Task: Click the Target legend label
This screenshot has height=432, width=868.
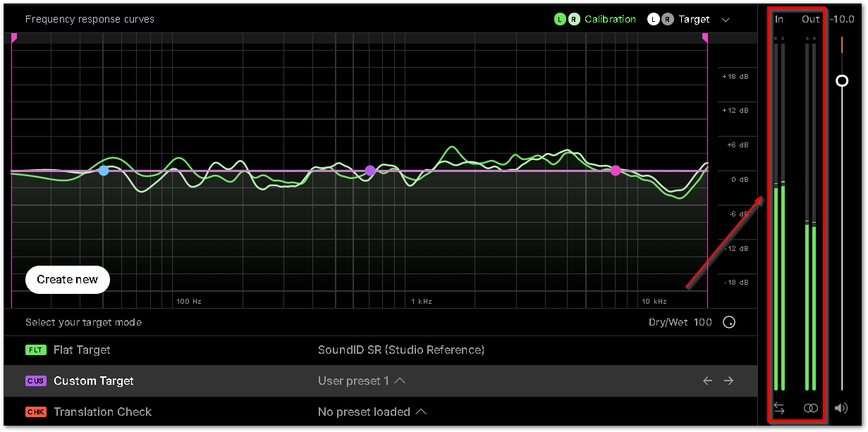Action: [x=695, y=20]
